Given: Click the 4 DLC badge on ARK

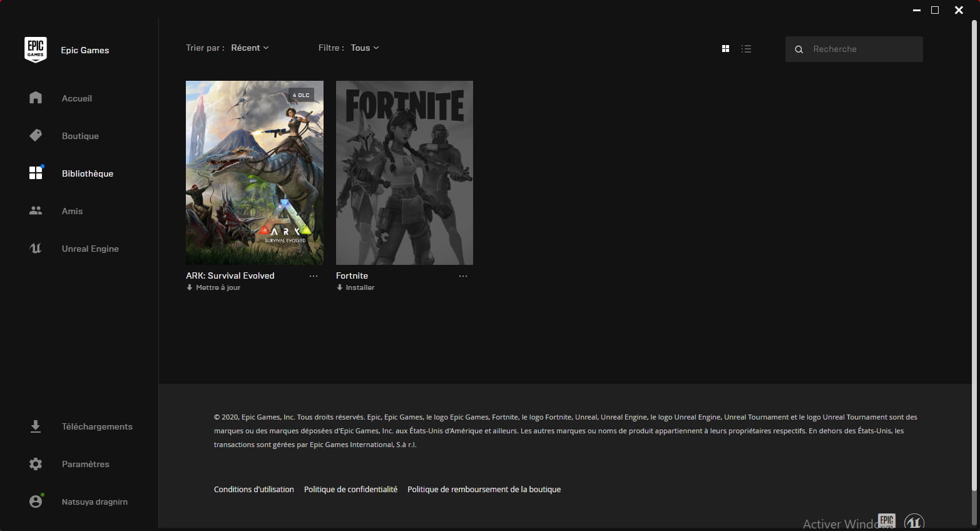Looking at the screenshot, I should [x=301, y=95].
